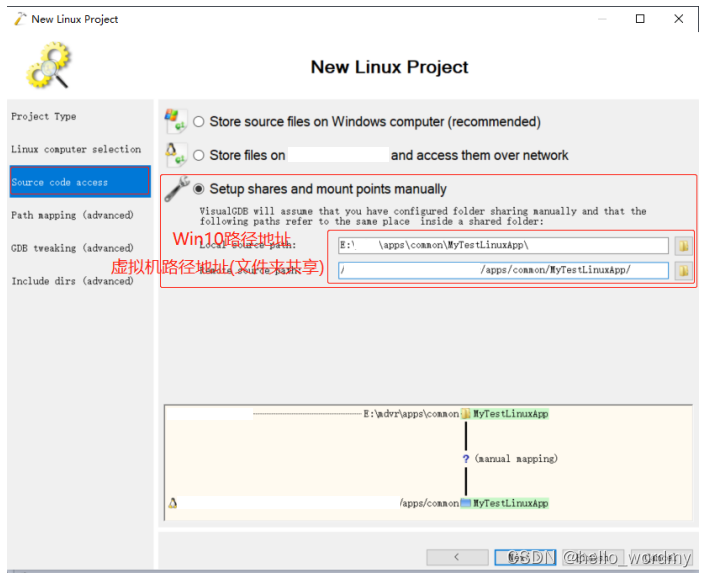
Task: Click the gears and magnifier wizard logo
Action: pyautogui.click(x=49, y=65)
